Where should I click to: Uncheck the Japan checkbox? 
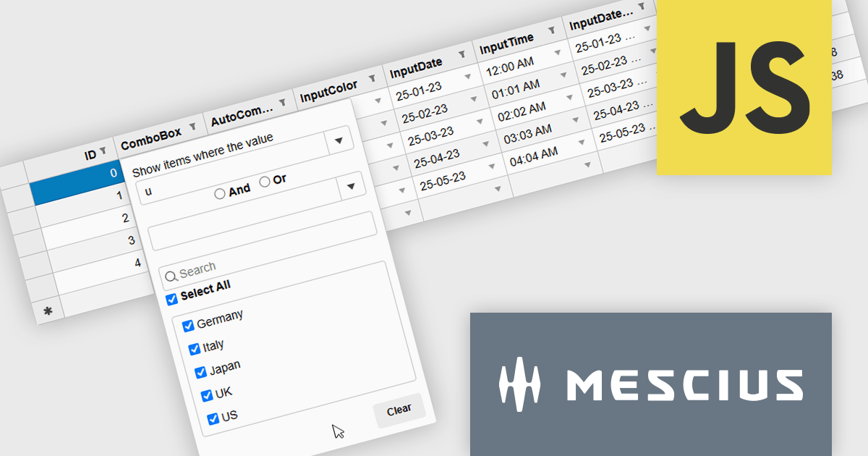200,372
